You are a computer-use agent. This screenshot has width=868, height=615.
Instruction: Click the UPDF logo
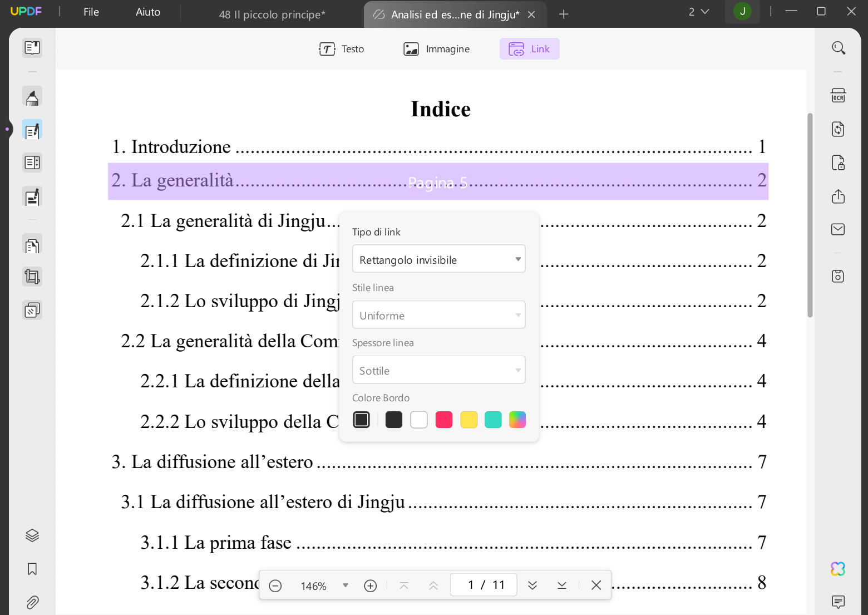coord(26,11)
